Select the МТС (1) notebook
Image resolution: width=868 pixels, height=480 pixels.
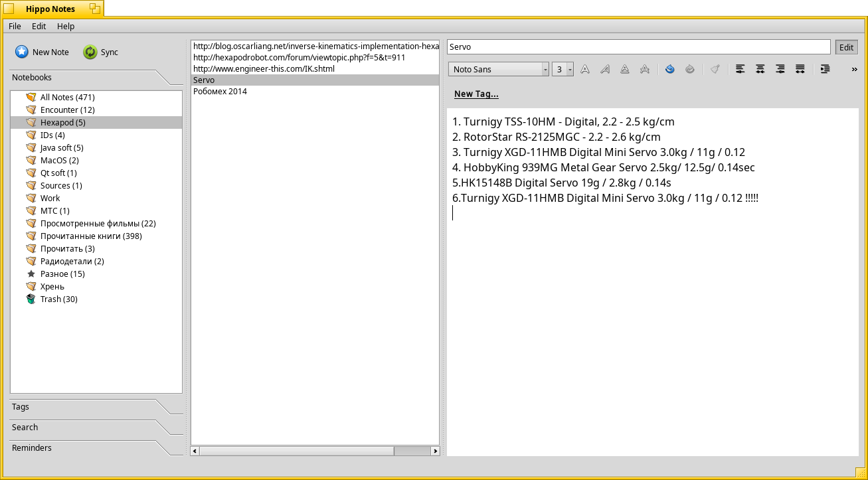pos(96,211)
